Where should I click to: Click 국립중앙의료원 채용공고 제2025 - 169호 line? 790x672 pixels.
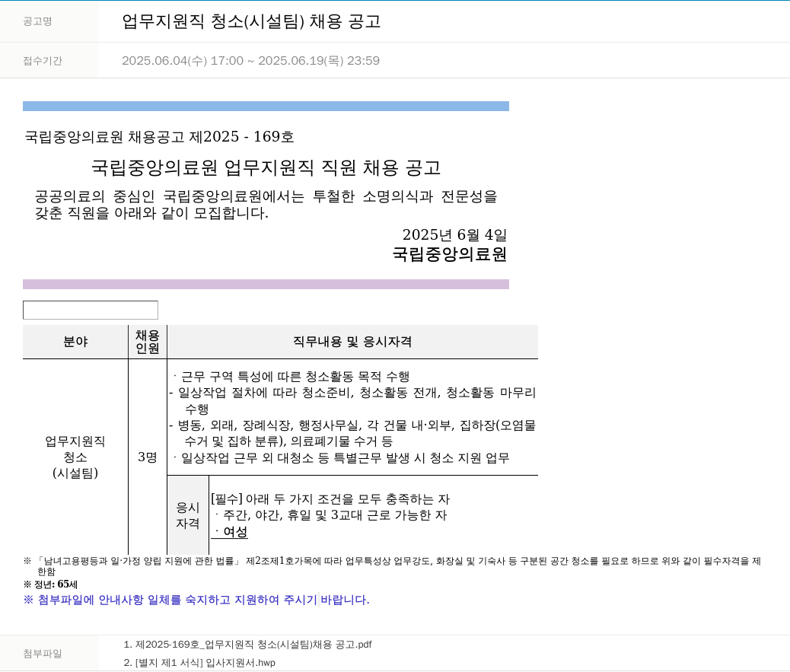[159, 136]
